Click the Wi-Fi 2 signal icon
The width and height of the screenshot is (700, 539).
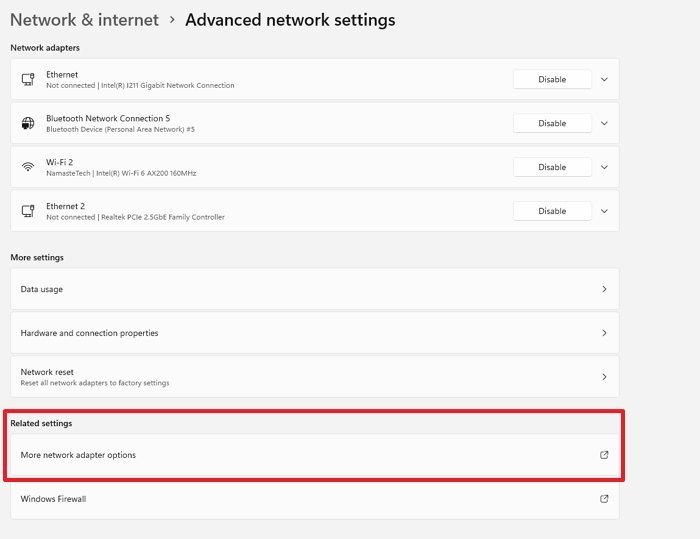coord(28,167)
